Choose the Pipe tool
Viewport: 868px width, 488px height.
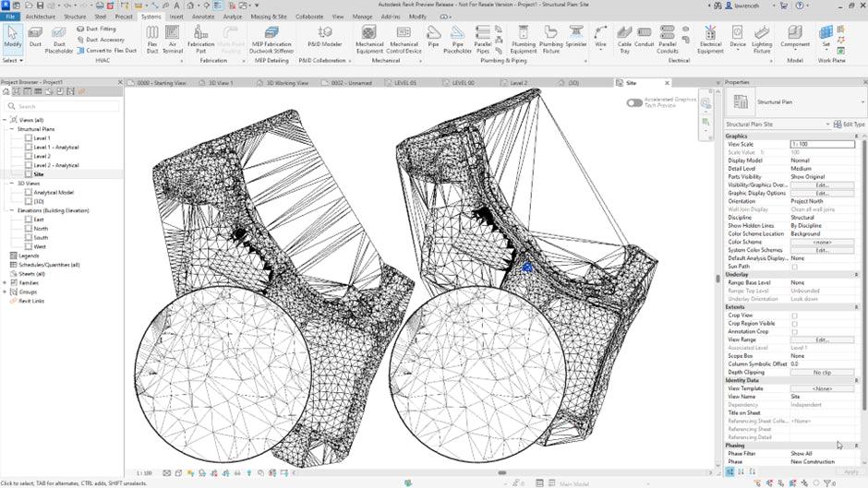pyautogui.click(x=432, y=38)
